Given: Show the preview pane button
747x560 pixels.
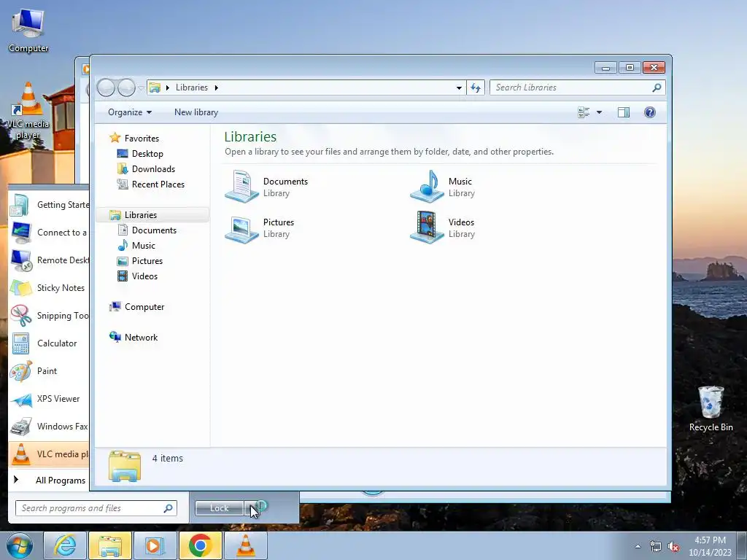Looking at the screenshot, I should pyautogui.click(x=623, y=112).
